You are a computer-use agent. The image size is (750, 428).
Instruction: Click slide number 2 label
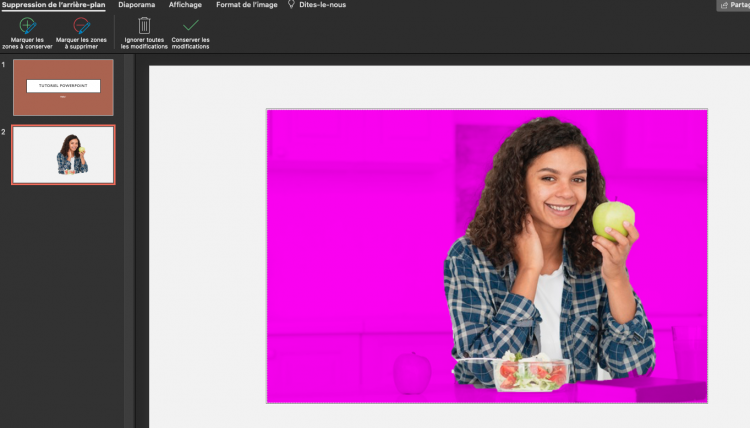coord(3,132)
